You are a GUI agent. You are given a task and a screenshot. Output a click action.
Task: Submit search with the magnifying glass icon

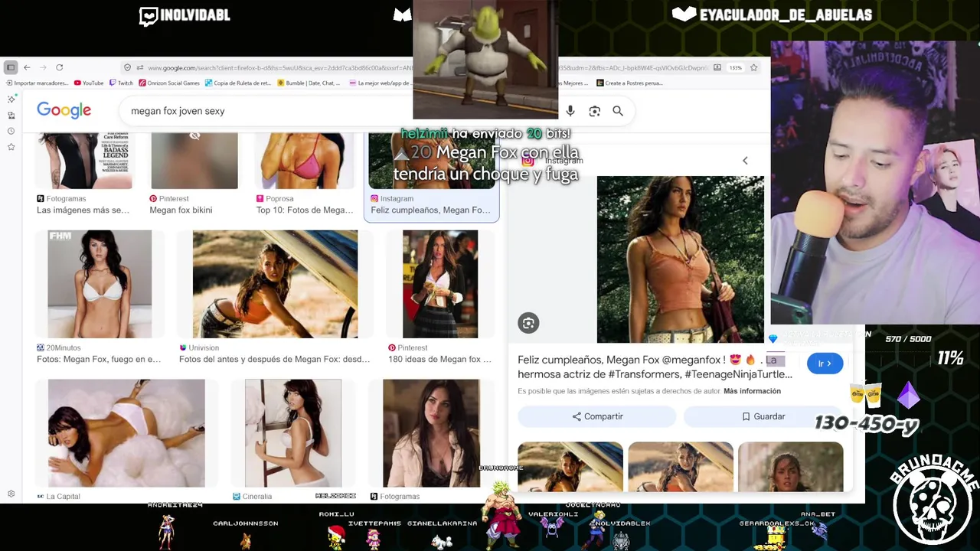(x=618, y=111)
